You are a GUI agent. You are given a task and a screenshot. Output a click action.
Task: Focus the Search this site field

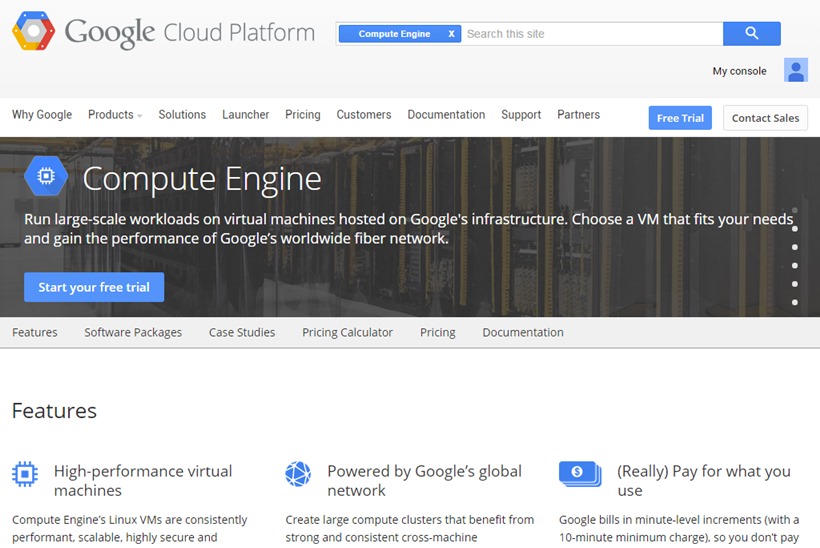pos(590,34)
